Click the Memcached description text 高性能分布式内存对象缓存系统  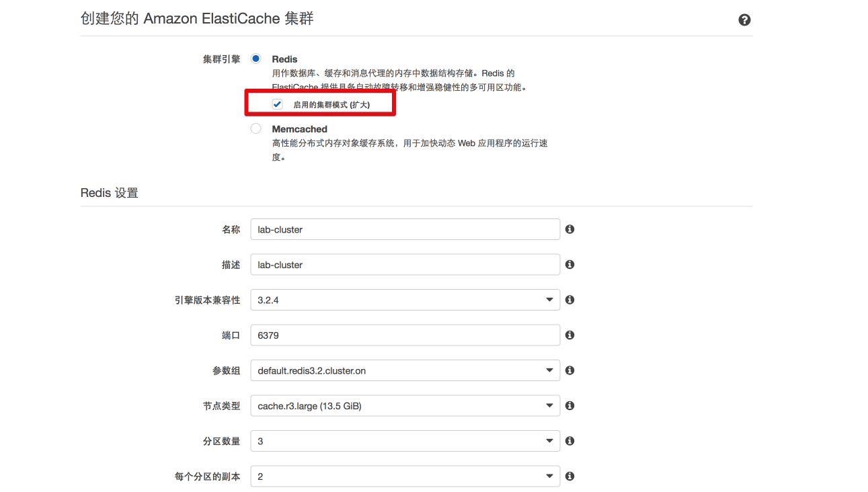click(409, 150)
